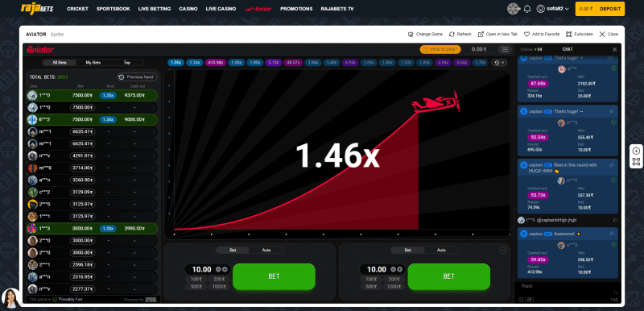Show the All Bets tab
This screenshot has width=644, height=311.
click(60, 63)
